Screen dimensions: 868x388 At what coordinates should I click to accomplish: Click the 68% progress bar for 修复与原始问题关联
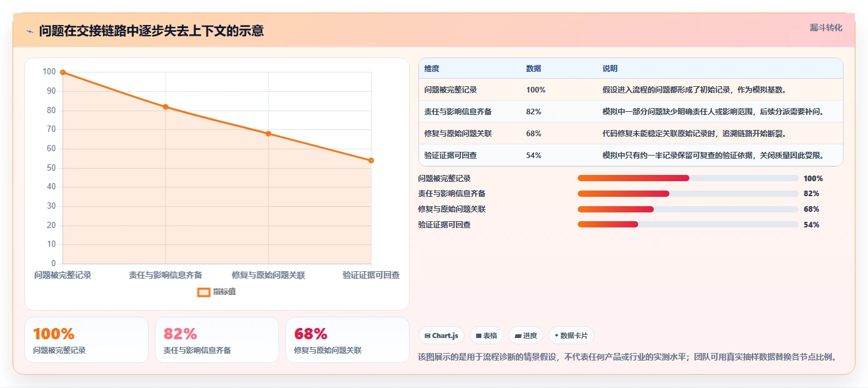tap(688, 209)
